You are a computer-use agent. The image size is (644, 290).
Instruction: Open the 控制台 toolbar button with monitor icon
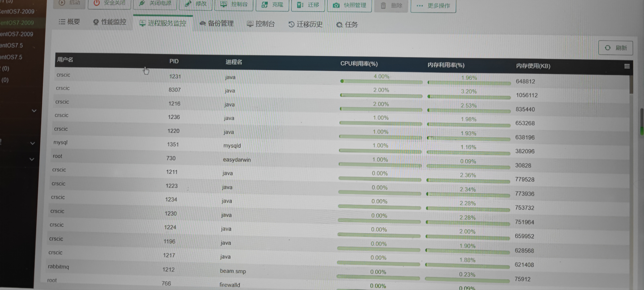click(x=234, y=4)
